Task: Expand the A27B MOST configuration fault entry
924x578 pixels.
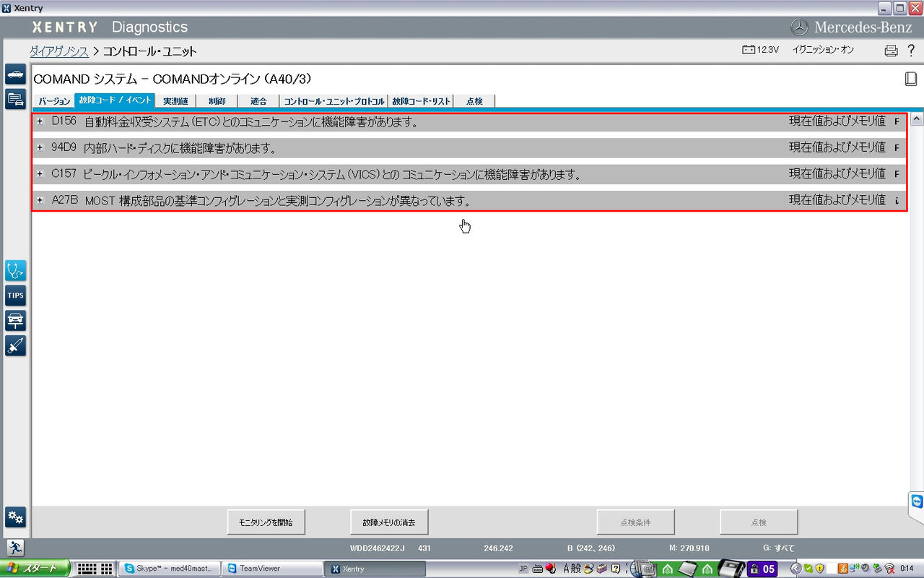Action: (40, 201)
